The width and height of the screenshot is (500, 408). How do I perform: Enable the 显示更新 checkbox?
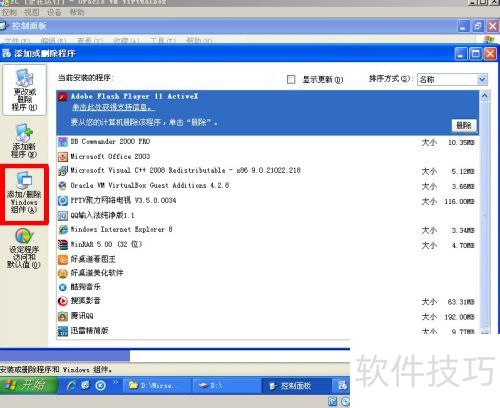(x=291, y=79)
